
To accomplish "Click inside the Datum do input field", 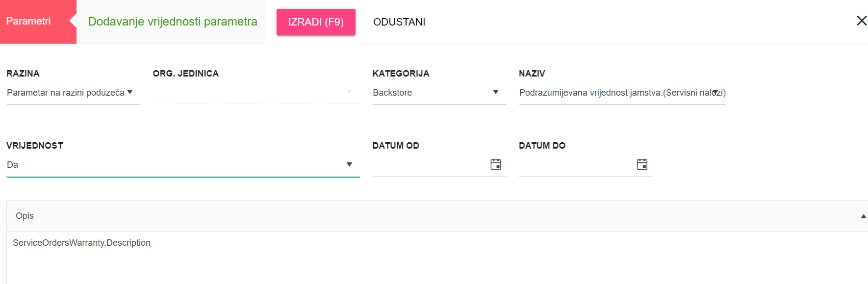I will (577, 165).
